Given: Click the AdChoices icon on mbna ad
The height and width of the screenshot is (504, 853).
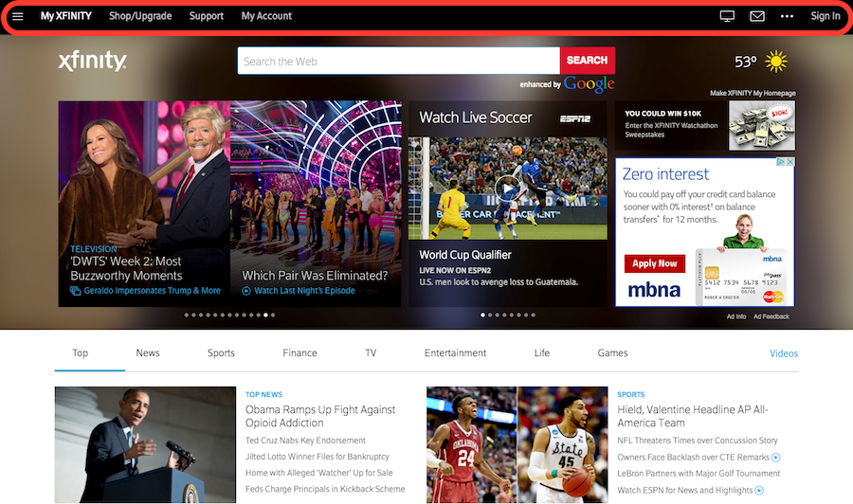Looking at the screenshot, I should pyautogui.click(x=780, y=162).
